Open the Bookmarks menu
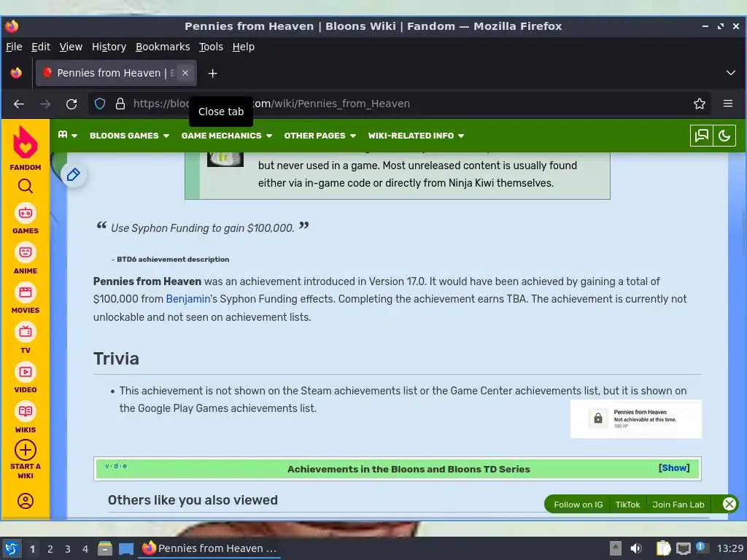Screen dimensions: 747x560 (163, 47)
